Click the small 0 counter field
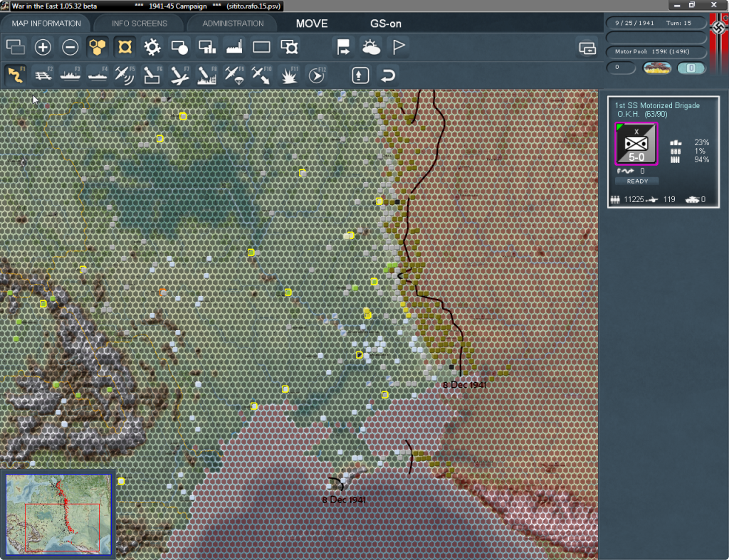The height and width of the screenshot is (560, 729). click(x=621, y=68)
